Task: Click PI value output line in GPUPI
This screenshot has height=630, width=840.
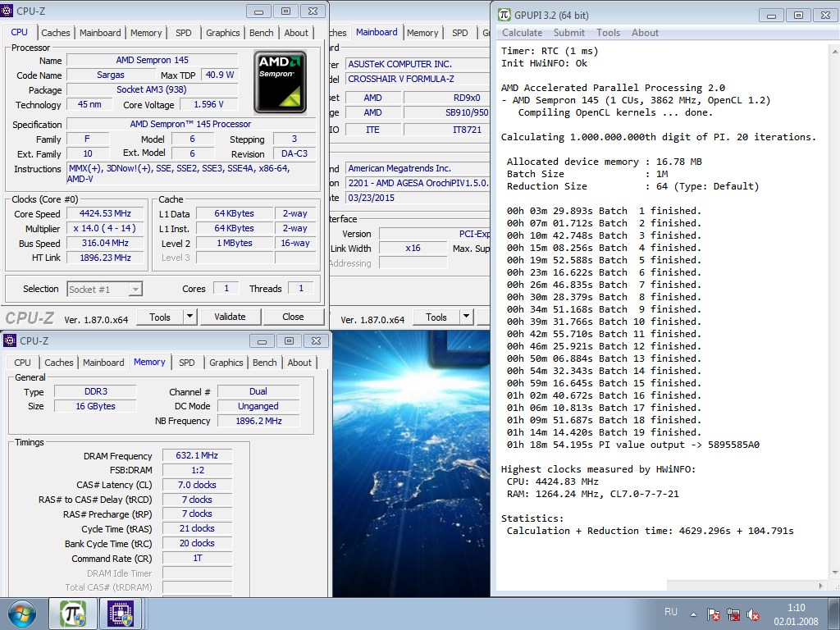Action: click(x=632, y=445)
